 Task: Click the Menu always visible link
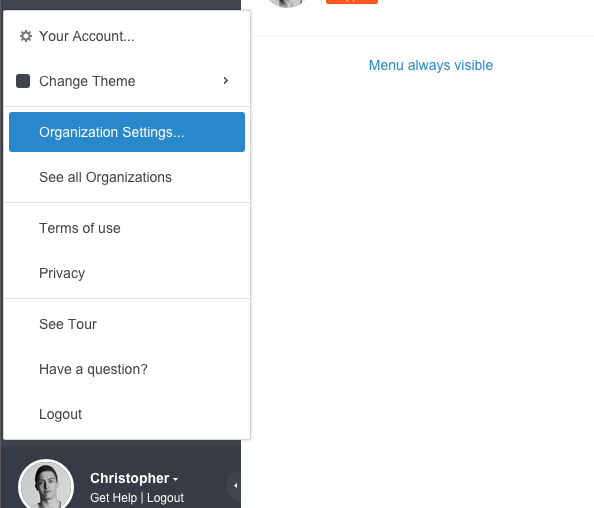coord(431,65)
